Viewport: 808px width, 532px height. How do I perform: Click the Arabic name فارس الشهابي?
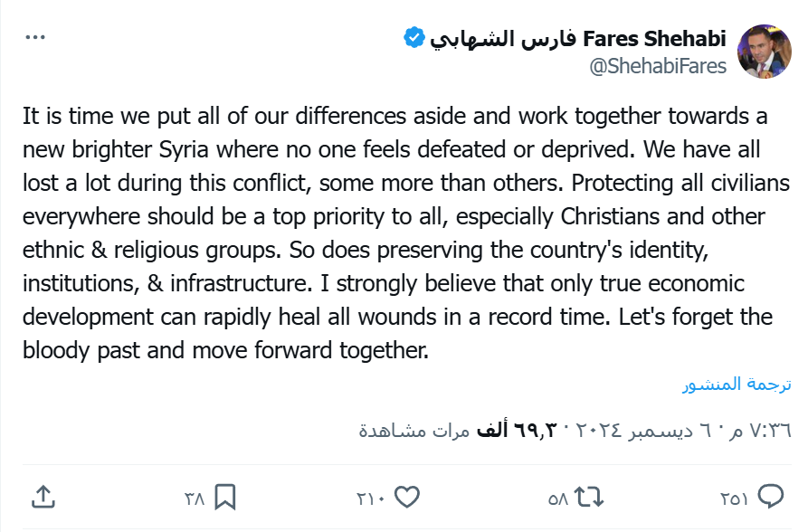click(502, 39)
